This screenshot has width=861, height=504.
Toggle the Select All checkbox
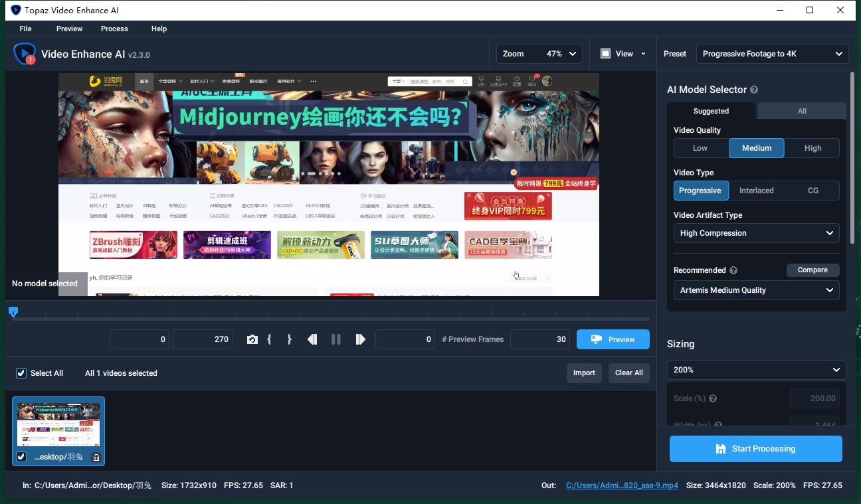(x=21, y=373)
